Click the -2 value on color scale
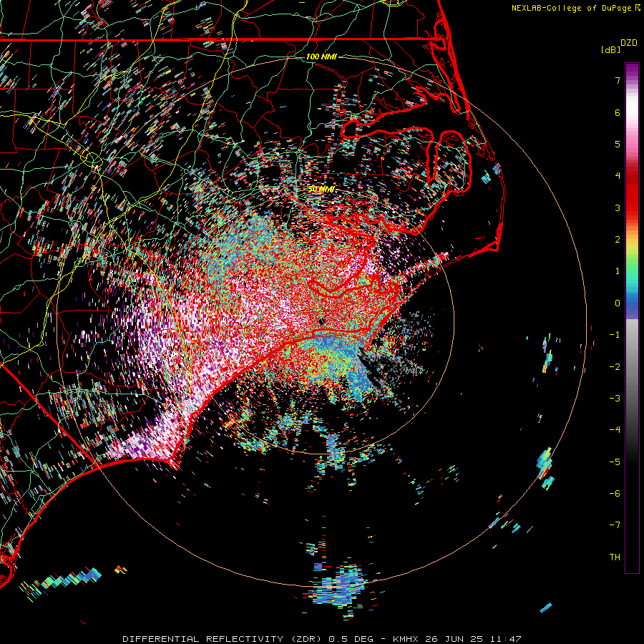This screenshot has width=644, height=644. coord(615,367)
